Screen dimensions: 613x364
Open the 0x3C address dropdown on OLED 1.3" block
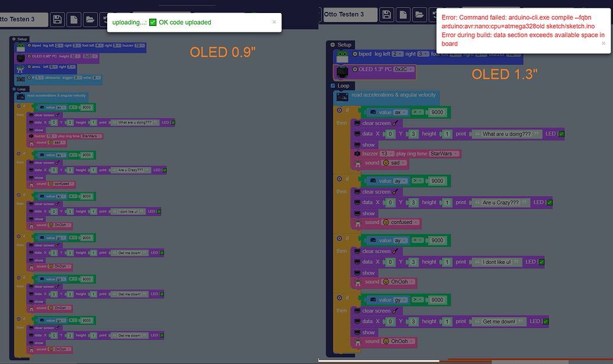point(404,69)
